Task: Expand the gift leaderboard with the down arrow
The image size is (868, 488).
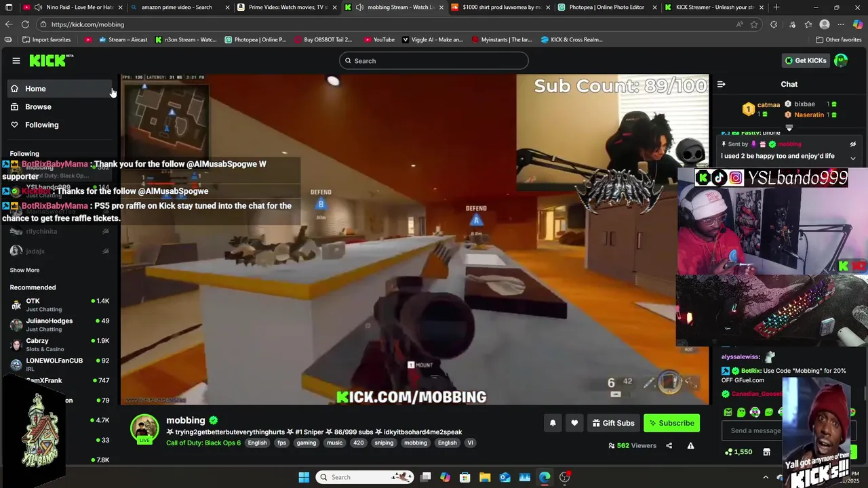Action: pos(789,127)
